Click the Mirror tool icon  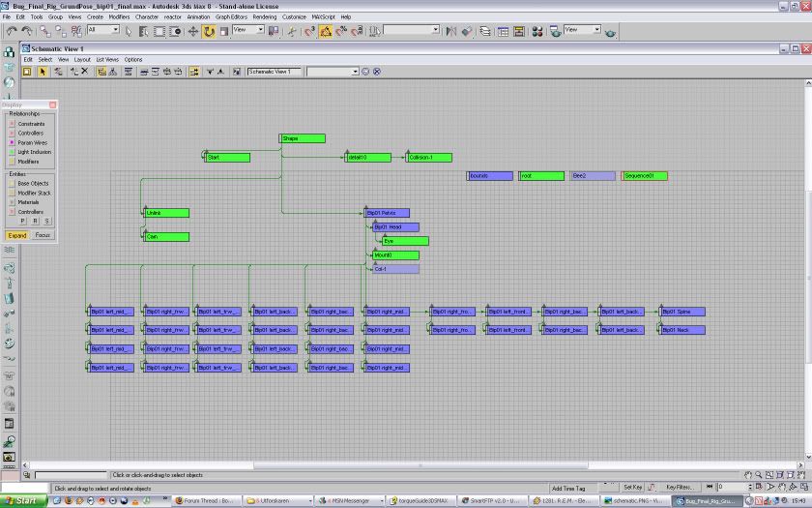pyautogui.click(x=451, y=31)
